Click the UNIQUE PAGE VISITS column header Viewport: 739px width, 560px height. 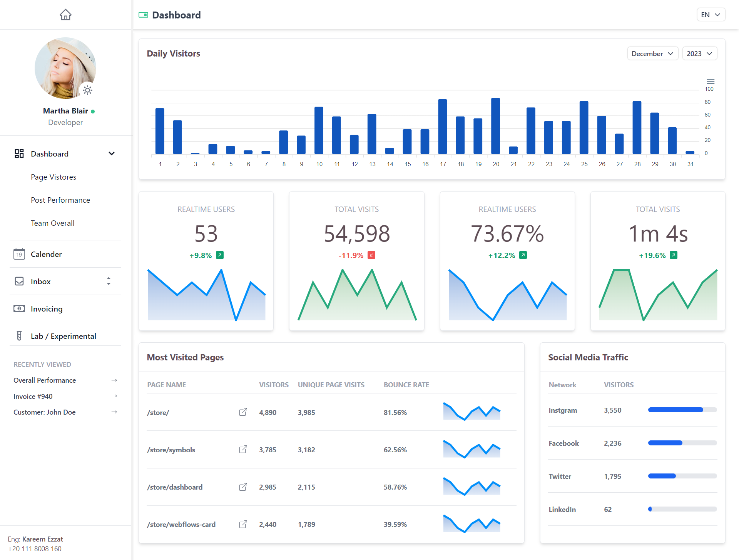(331, 385)
